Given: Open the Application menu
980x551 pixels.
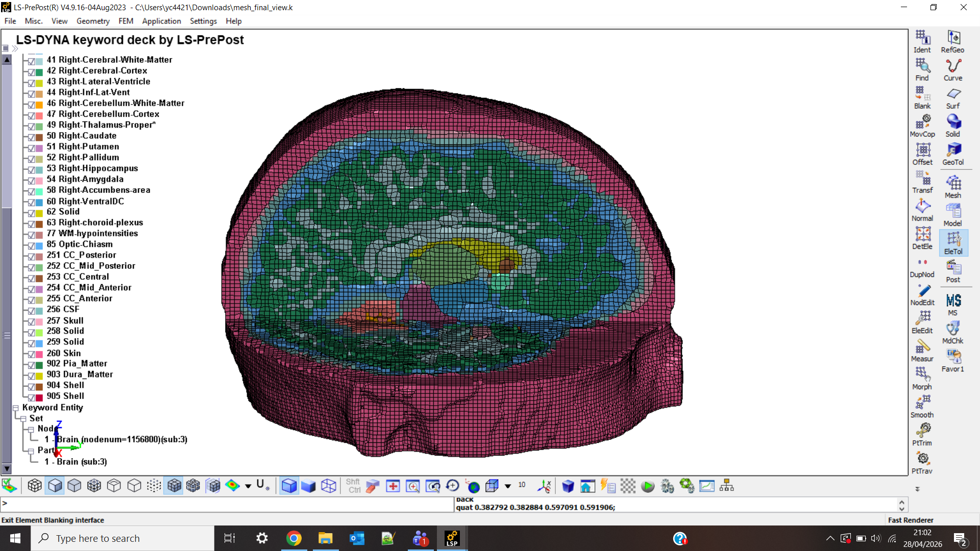Looking at the screenshot, I should (161, 21).
